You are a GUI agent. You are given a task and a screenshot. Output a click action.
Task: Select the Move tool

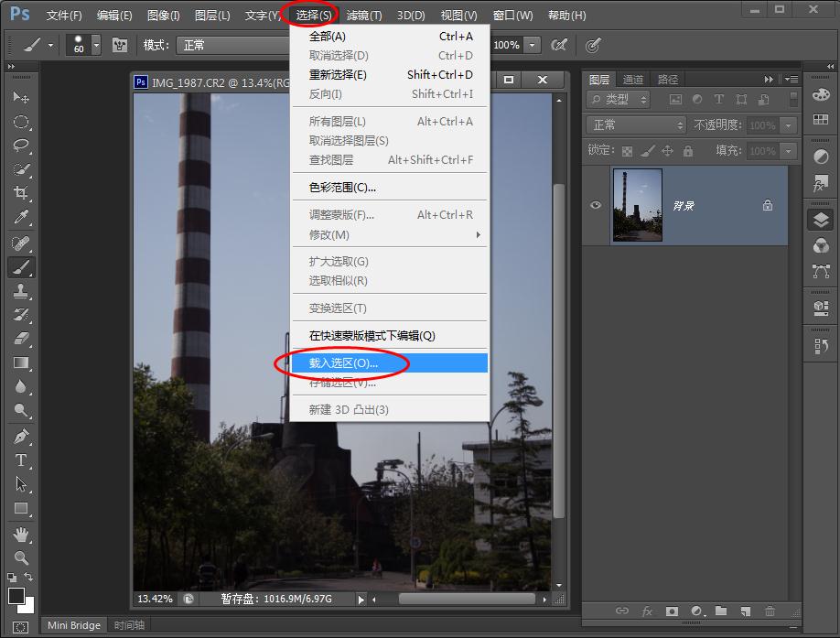tap(21, 97)
